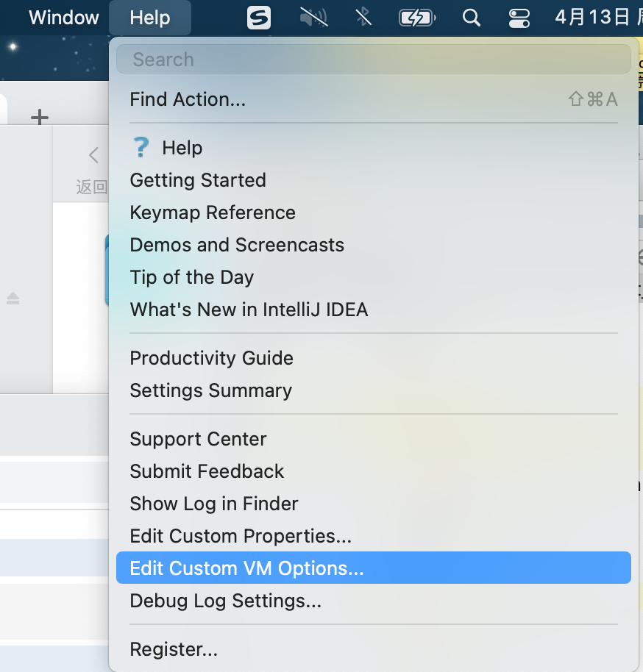Screen dimensions: 643x672
Task: Click the battery charging icon
Action: click(417, 17)
